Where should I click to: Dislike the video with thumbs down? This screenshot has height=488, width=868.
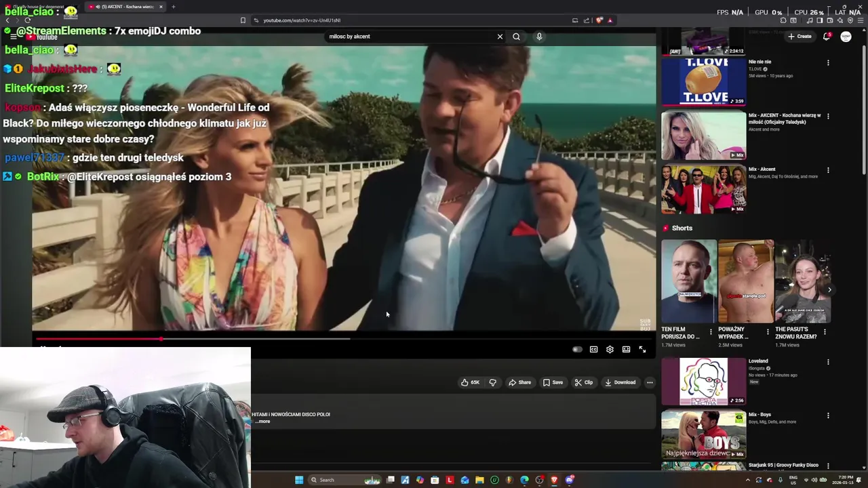[x=493, y=382]
